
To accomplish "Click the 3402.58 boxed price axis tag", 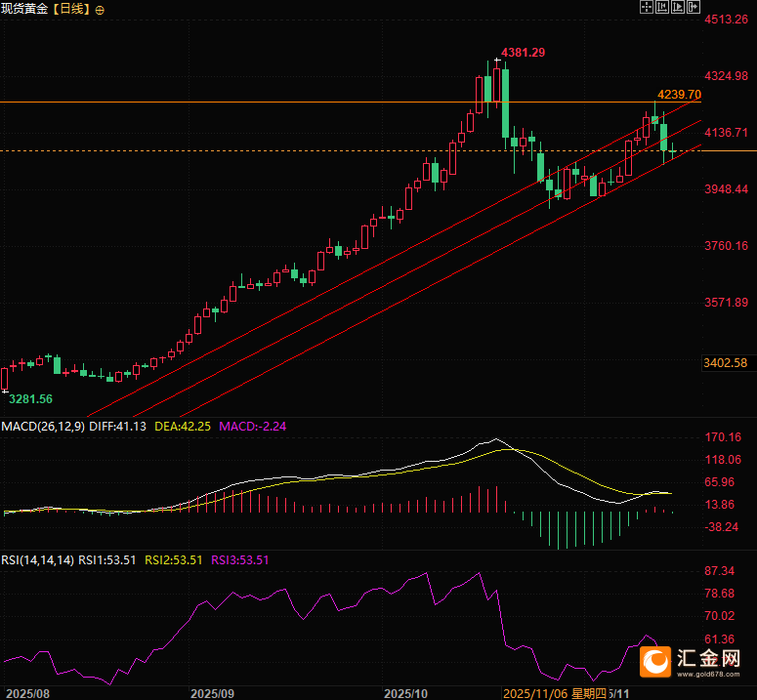I will point(725,363).
